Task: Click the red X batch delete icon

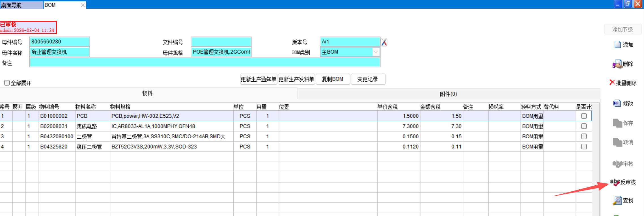Action: pyautogui.click(x=612, y=82)
